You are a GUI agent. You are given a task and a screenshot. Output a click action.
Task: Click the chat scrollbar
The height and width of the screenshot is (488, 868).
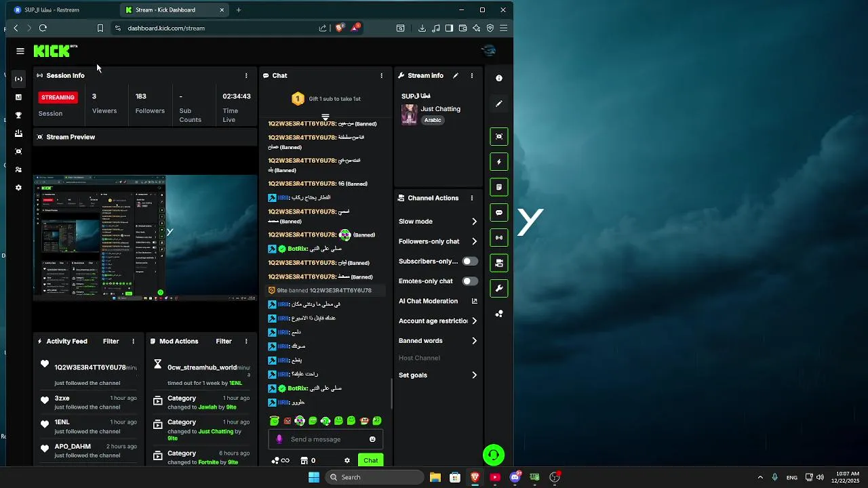(391, 393)
